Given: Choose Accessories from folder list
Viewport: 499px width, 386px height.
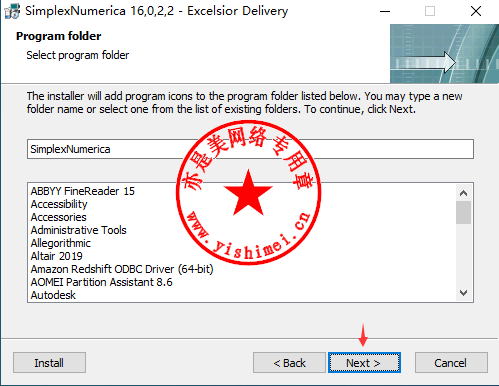Looking at the screenshot, I should (x=59, y=217).
